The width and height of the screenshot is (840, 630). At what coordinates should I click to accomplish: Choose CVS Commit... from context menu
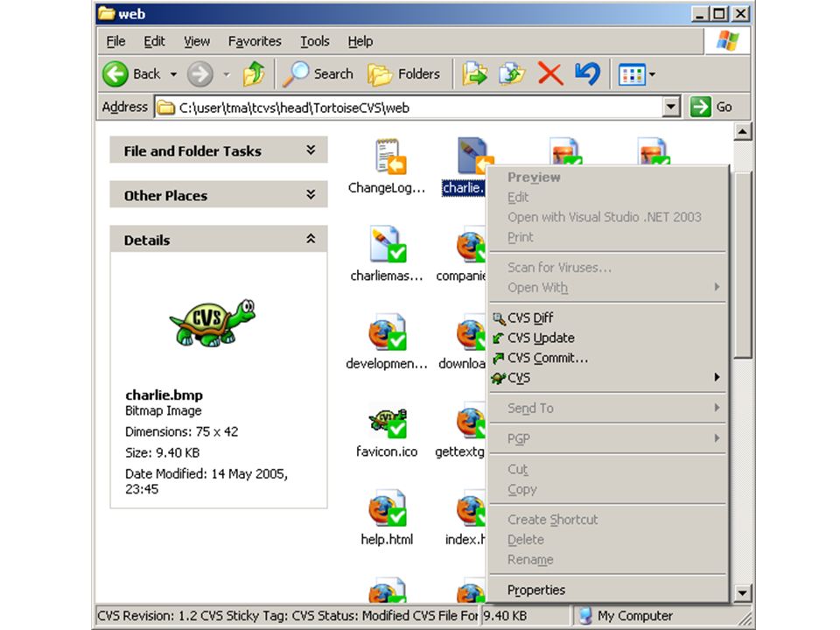coord(608,358)
